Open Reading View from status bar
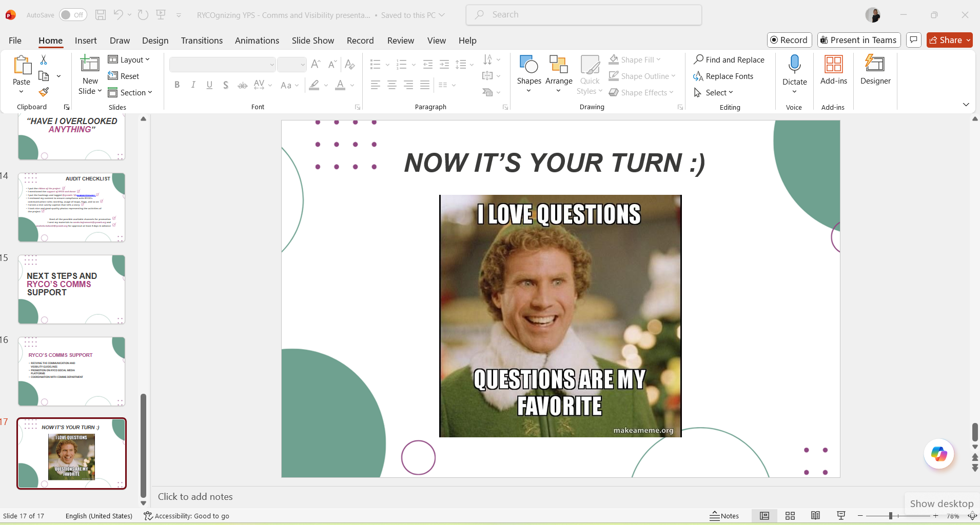Viewport: 980px width, 525px height. (815, 516)
